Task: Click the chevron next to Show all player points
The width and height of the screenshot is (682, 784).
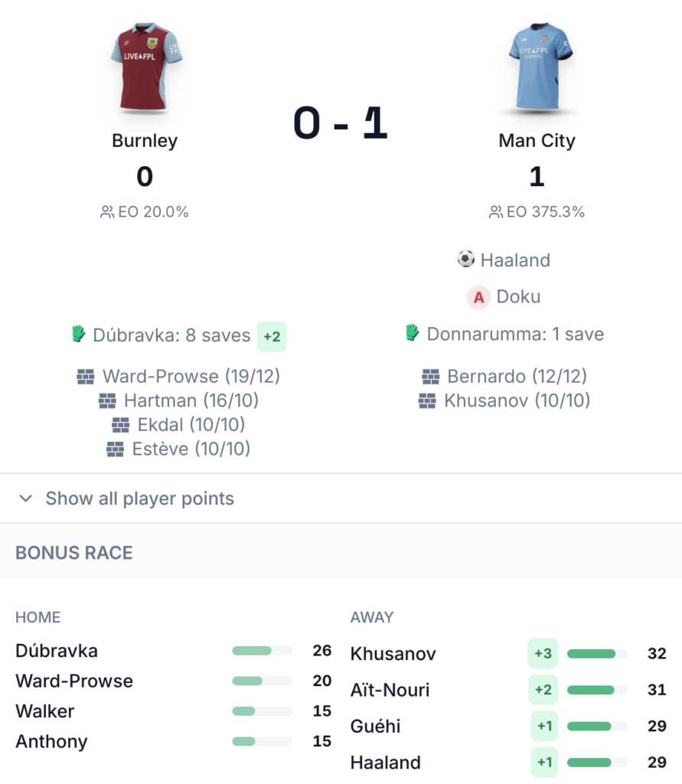Action: (26, 498)
